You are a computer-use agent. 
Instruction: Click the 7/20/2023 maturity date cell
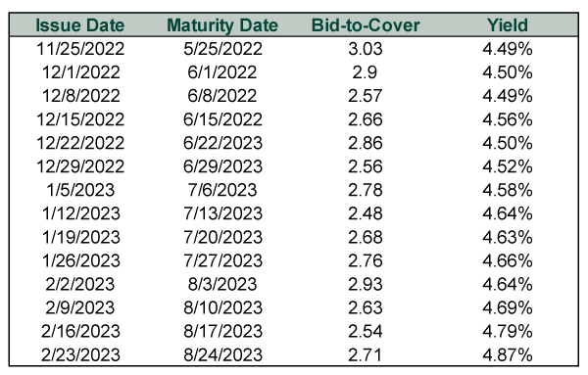click(x=222, y=238)
